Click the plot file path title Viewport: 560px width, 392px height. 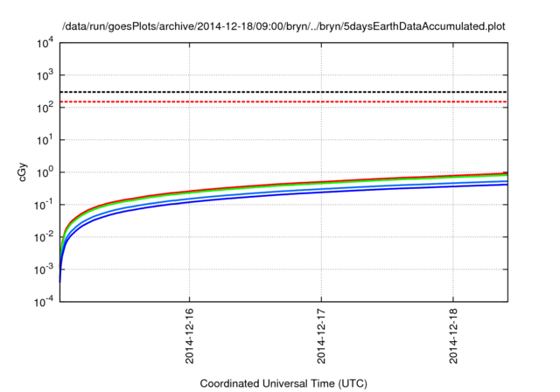tap(283, 26)
